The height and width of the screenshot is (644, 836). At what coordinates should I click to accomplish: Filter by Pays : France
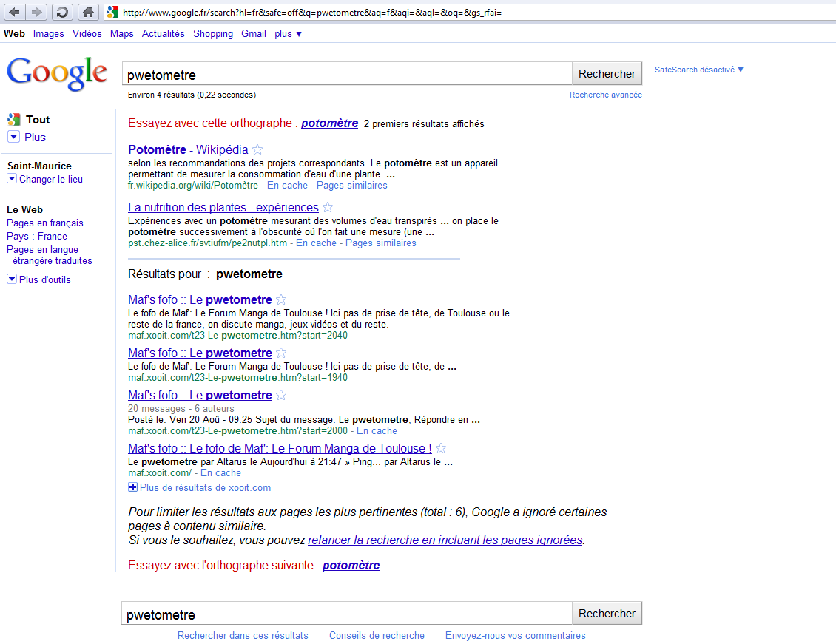pyautogui.click(x=37, y=236)
